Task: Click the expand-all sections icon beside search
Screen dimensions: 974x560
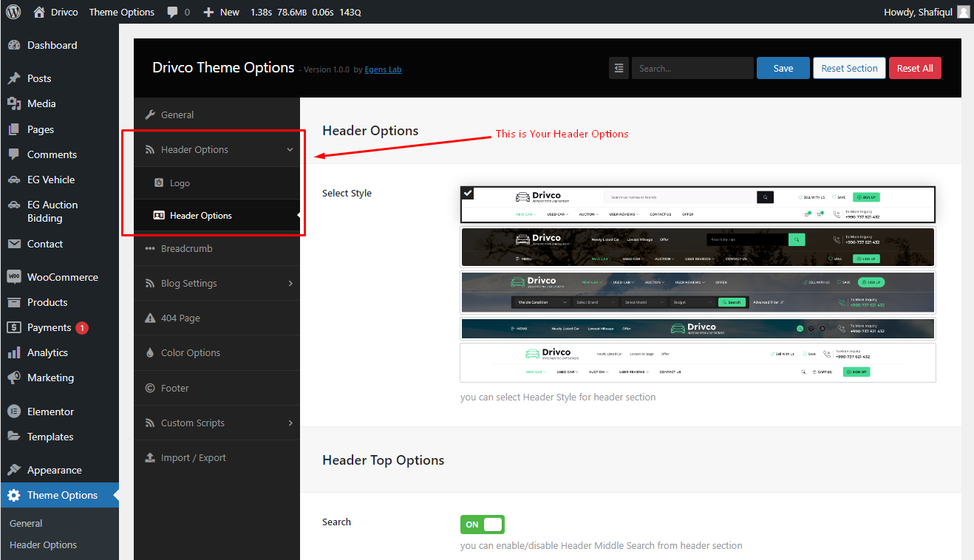Action: pos(619,68)
